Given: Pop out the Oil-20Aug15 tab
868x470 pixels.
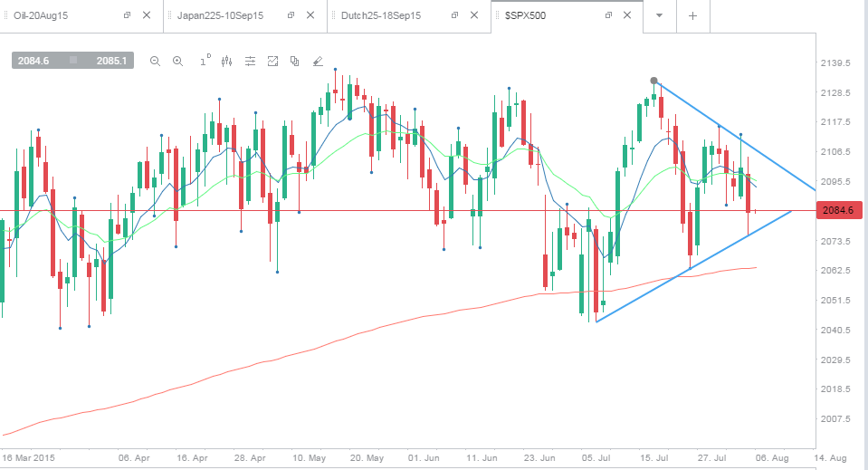Looking at the screenshot, I should (127, 15).
